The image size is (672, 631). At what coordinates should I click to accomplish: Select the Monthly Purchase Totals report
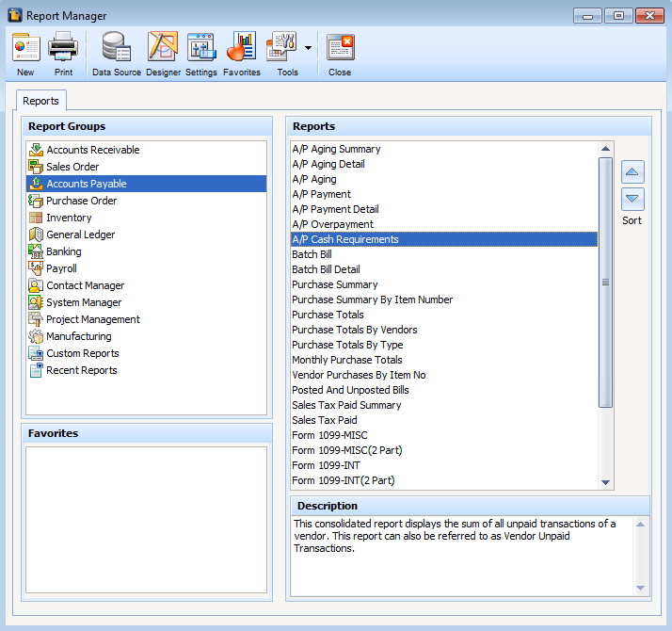[x=444, y=360]
